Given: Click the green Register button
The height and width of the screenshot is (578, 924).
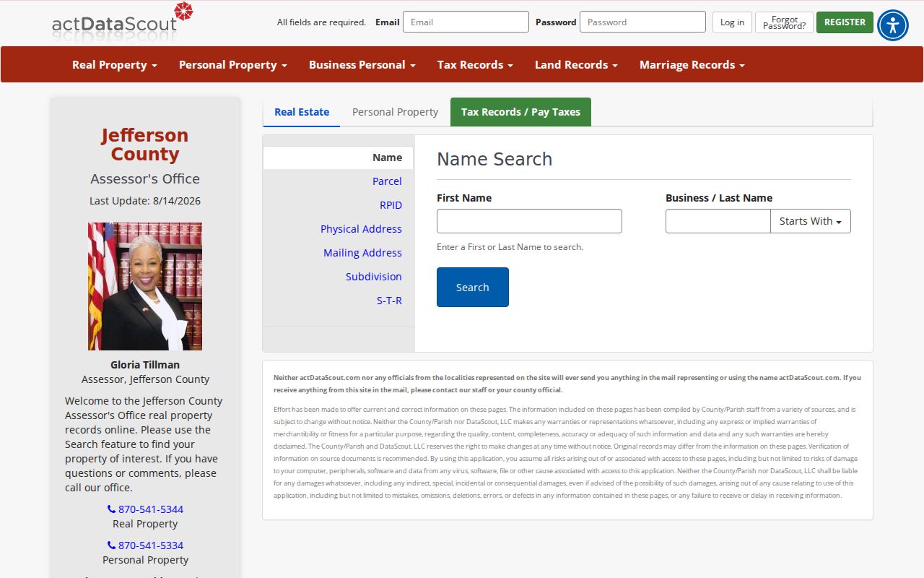Looking at the screenshot, I should pos(845,22).
